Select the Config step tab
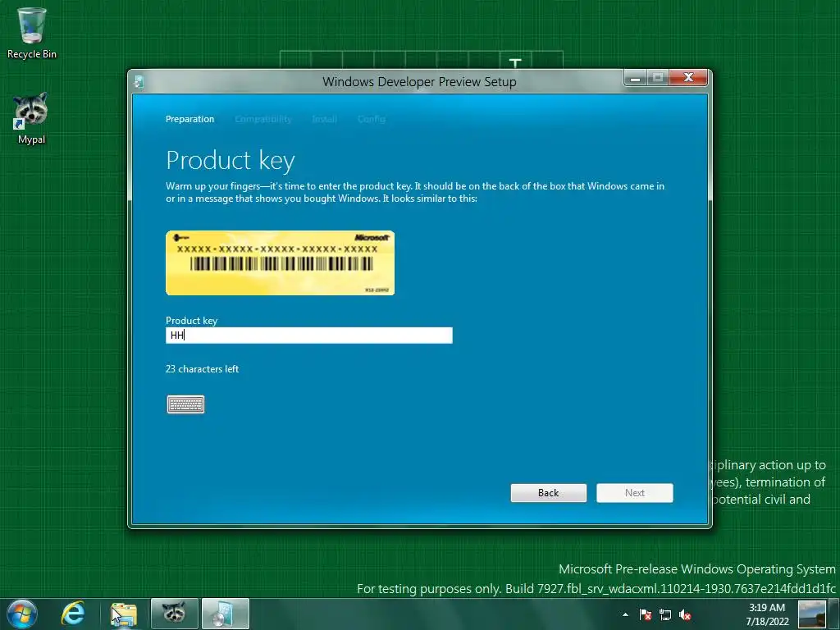 pos(372,119)
